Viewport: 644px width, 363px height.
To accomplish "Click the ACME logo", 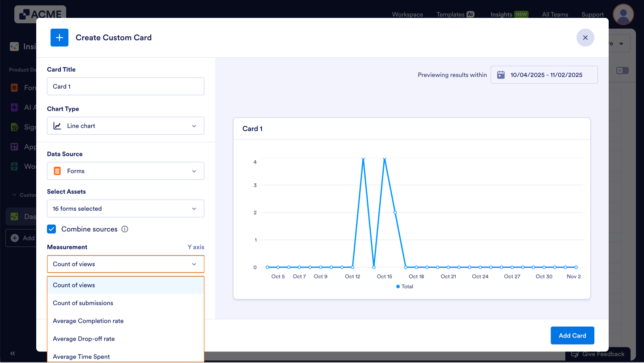I will coord(39,14).
